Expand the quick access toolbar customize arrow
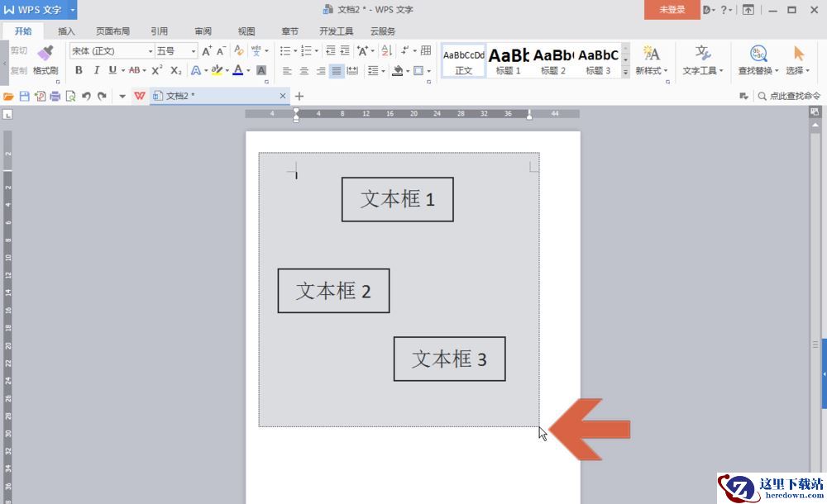Image resolution: width=827 pixels, height=504 pixels. coord(122,96)
